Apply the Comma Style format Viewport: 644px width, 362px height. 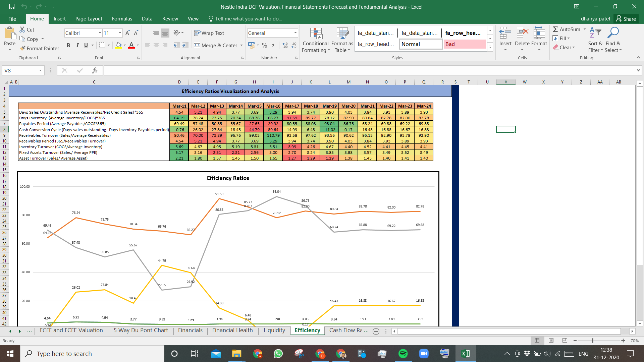coord(273,45)
